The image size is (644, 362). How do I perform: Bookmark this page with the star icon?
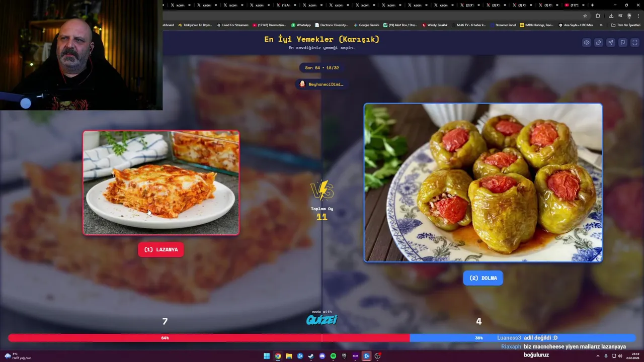point(585,16)
